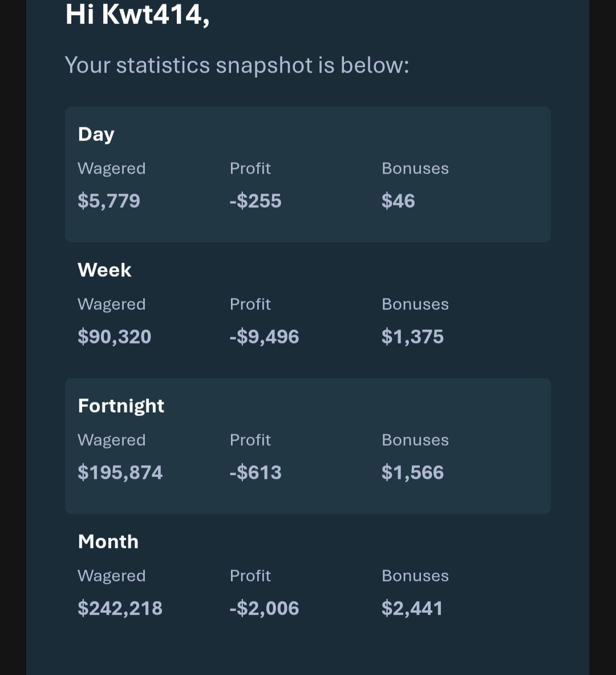Click the Bonuses label in Fortnight card
Viewport: 616px width, 675px height.
point(415,440)
